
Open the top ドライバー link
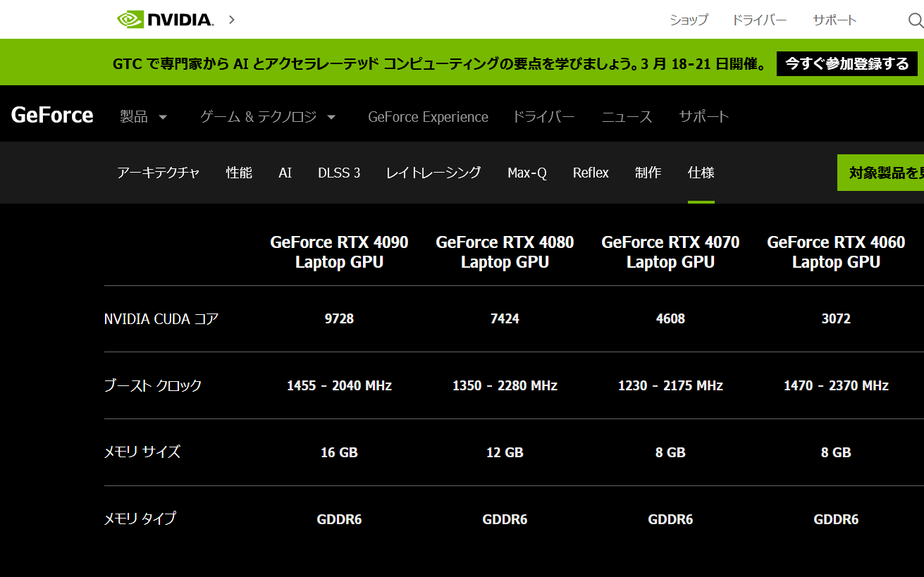(x=759, y=20)
